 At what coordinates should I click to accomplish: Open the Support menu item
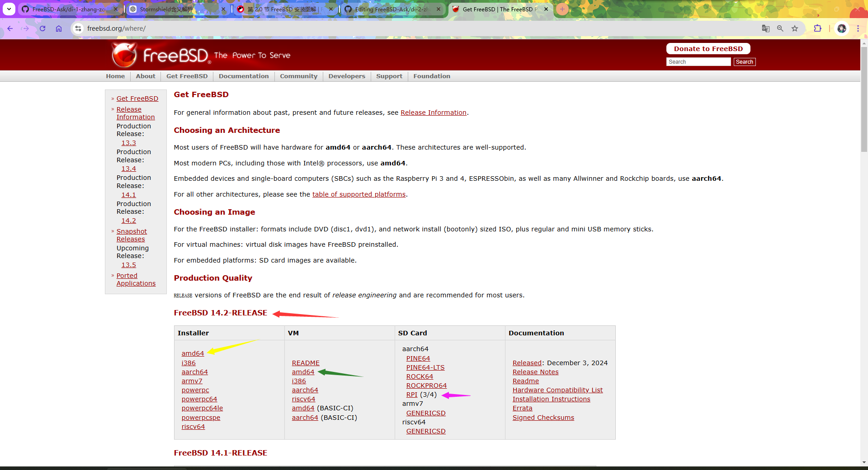point(389,76)
